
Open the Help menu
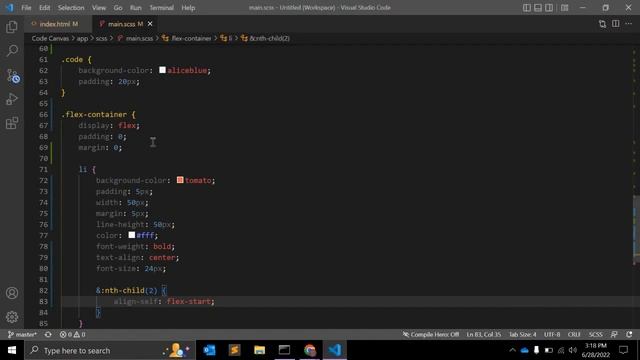click(x=188, y=7)
